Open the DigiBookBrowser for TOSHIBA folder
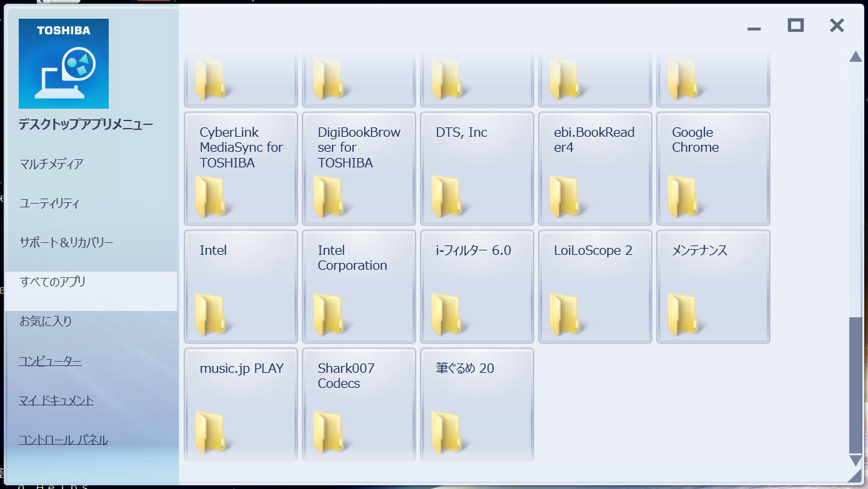Screen dimensions: 868x489 [x=359, y=169]
